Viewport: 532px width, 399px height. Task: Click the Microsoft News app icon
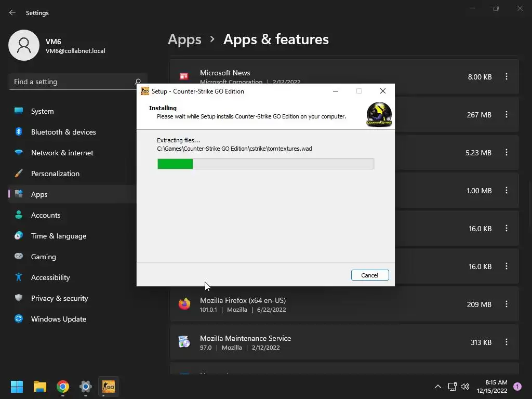pos(184,76)
